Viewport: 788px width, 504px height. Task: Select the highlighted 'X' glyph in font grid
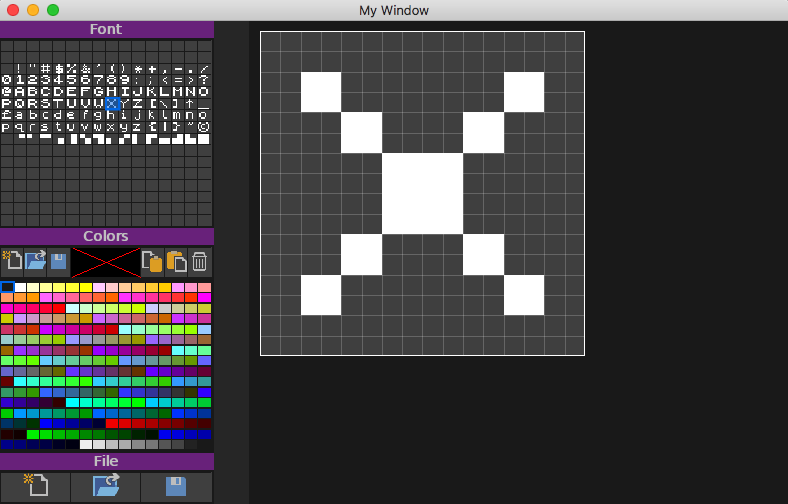(112, 103)
